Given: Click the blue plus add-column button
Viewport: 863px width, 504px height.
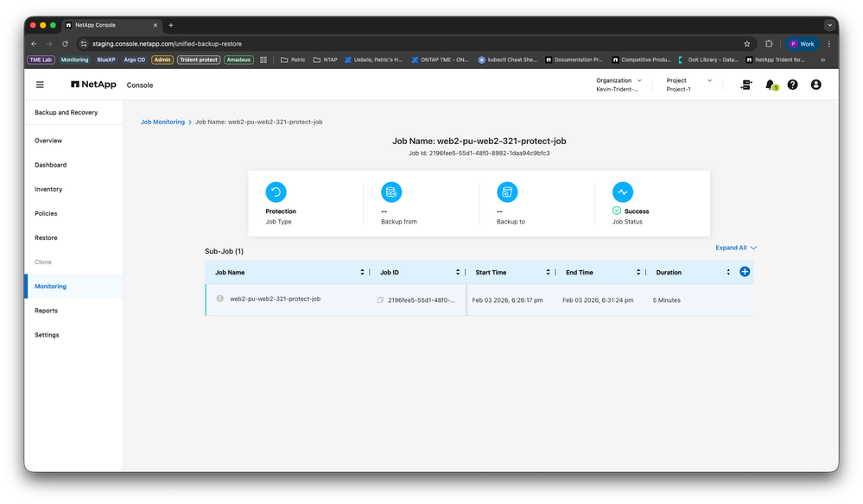Looking at the screenshot, I should pos(744,272).
